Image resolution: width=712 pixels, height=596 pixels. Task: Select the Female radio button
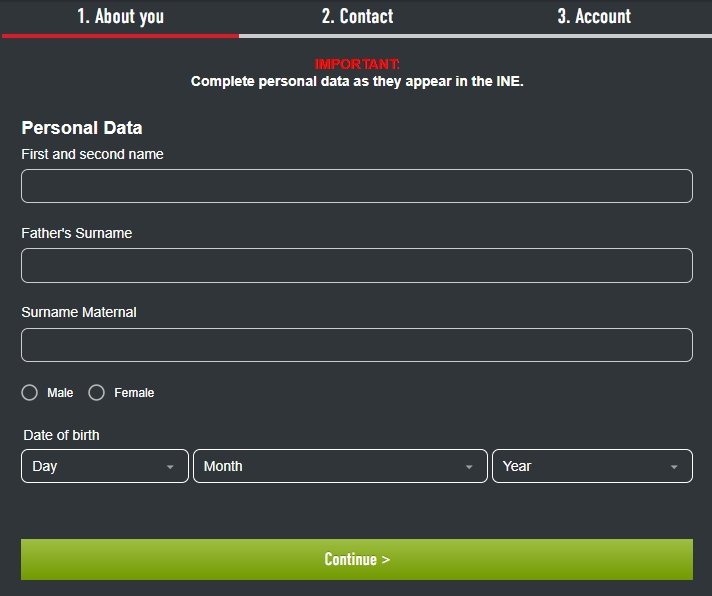coord(97,393)
